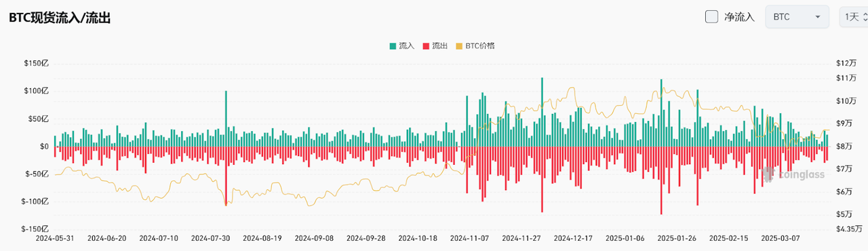The image size is (868, 251).
Task: Toggle the yellow BTC价格 legend series
Action: tap(475, 46)
